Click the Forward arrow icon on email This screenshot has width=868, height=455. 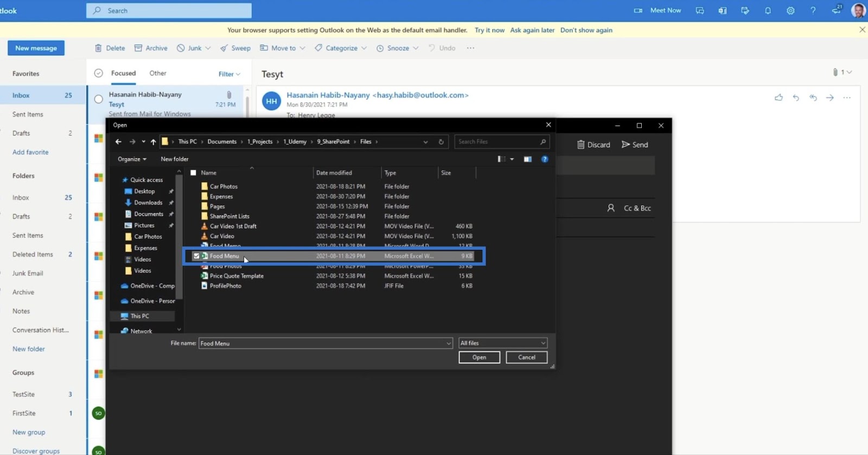click(x=829, y=98)
